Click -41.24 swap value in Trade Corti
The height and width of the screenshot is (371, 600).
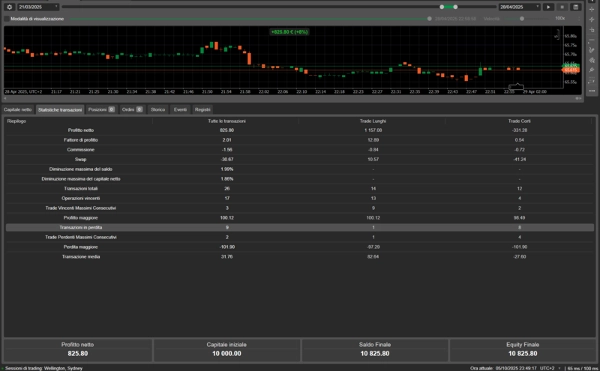tap(519, 159)
